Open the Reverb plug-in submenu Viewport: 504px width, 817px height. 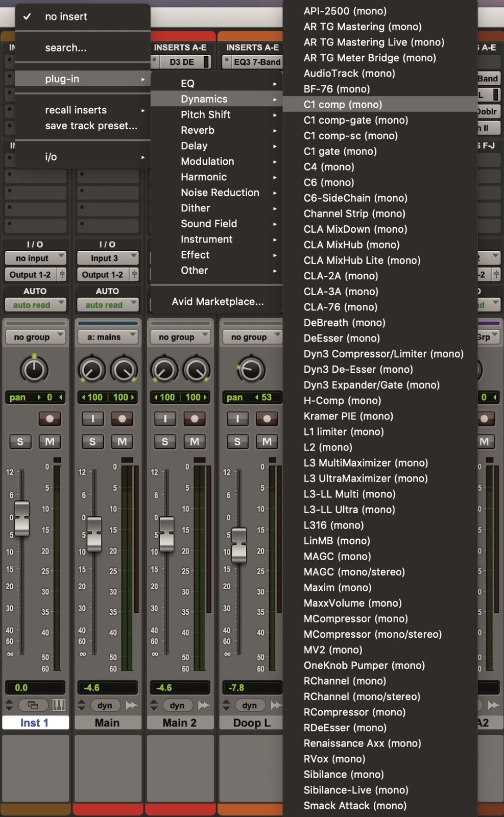[x=198, y=130]
